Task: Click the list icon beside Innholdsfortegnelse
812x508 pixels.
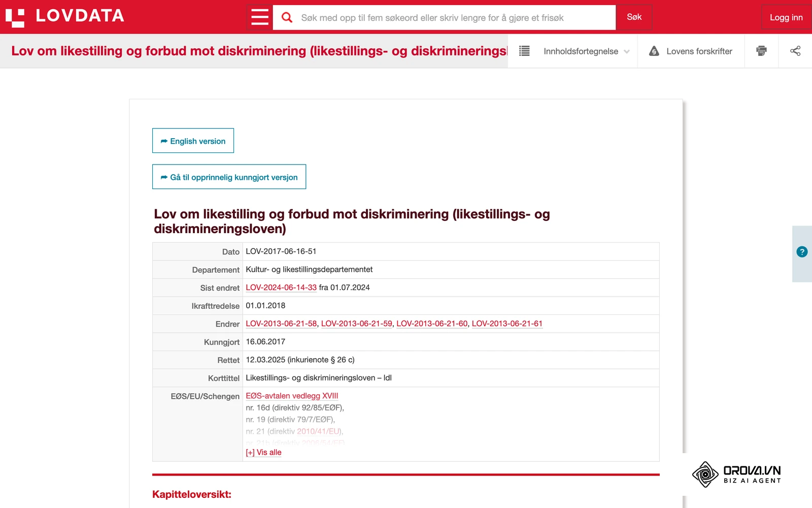Action: [524, 51]
